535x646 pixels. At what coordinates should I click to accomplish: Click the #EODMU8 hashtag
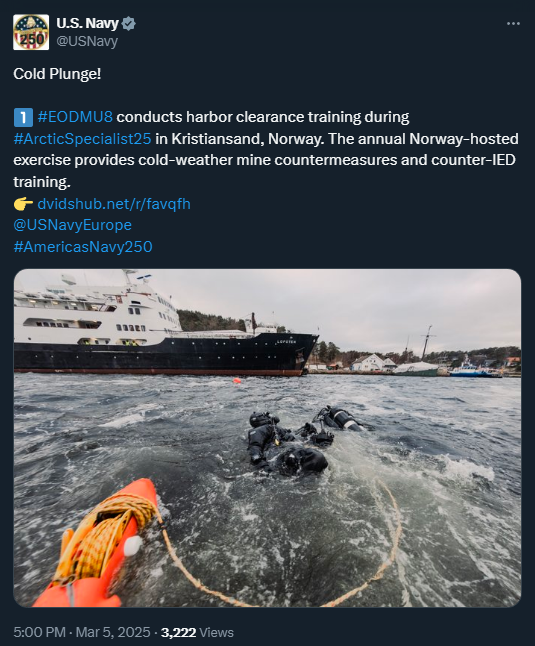75,117
